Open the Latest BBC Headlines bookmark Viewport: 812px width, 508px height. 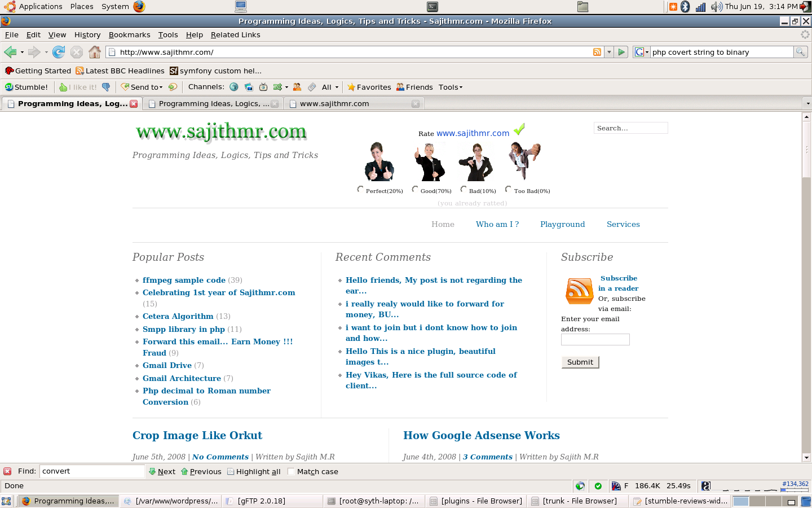pos(120,71)
